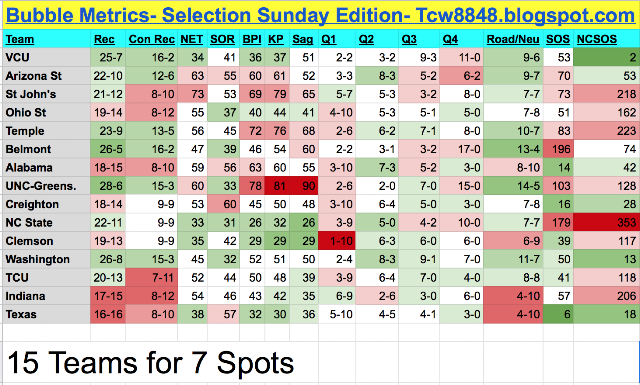Select the VCU team cell
Screen dimensions: 640x385
pyautogui.click(x=47, y=57)
